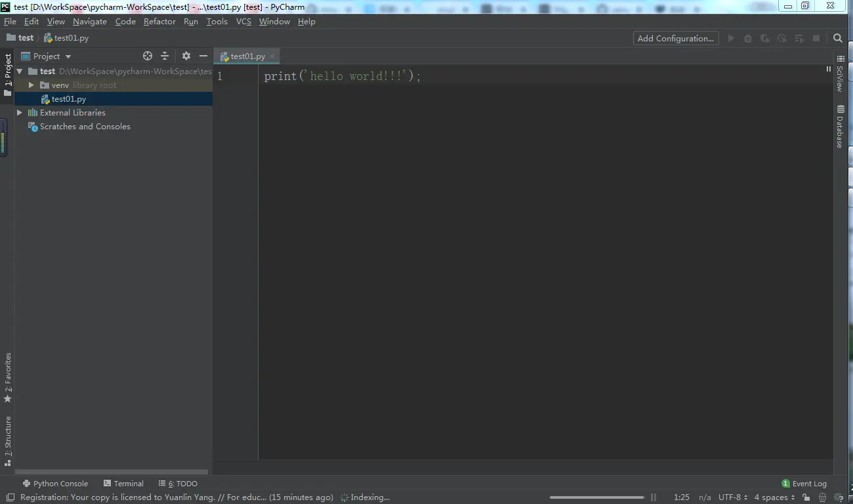Image resolution: width=853 pixels, height=504 pixels.
Task: Click the Debug bug icon
Action: 748,39
